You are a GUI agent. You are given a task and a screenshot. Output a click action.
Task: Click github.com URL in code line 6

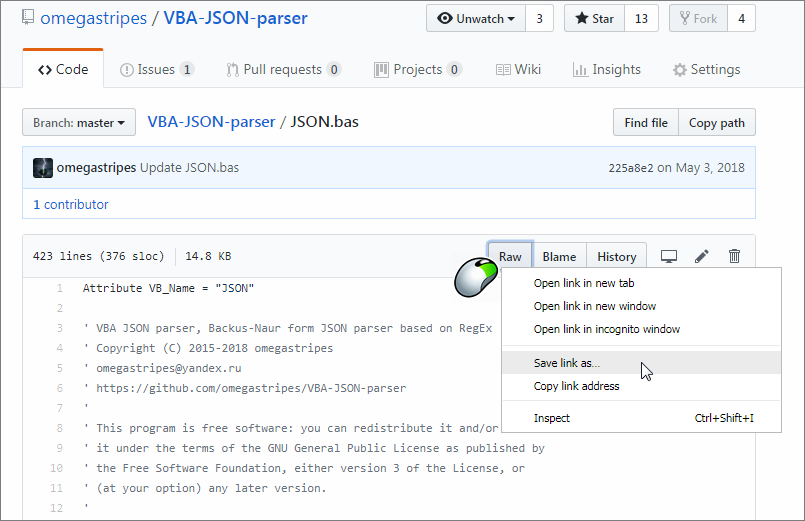[251, 388]
